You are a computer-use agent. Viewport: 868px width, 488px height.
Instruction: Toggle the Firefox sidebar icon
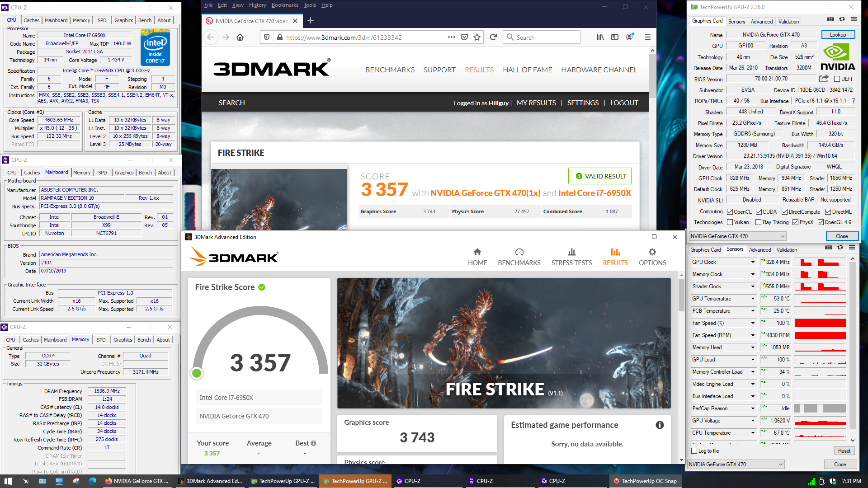[x=615, y=37]
